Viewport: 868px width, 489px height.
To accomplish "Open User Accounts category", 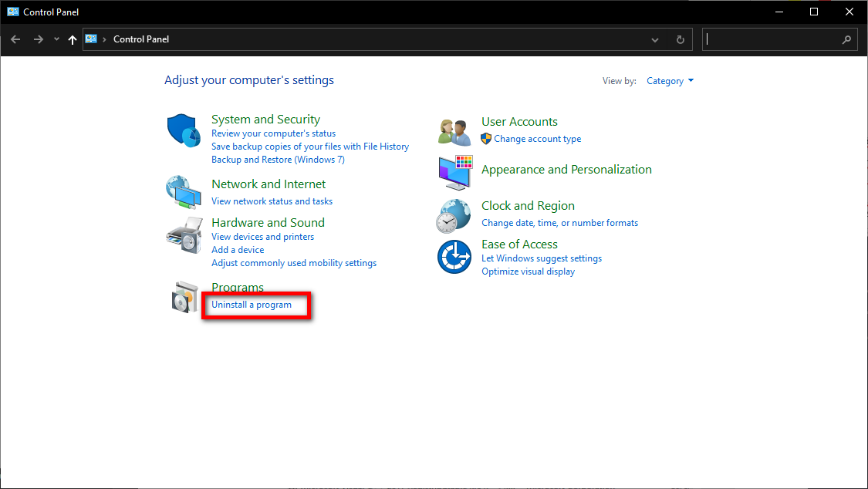I will [x=519, y=122].
